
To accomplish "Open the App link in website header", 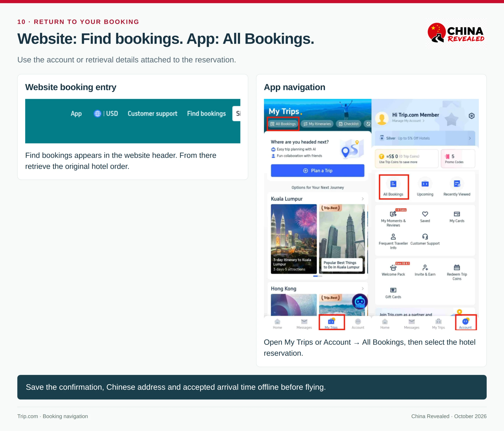I will [x=76, y=114].
